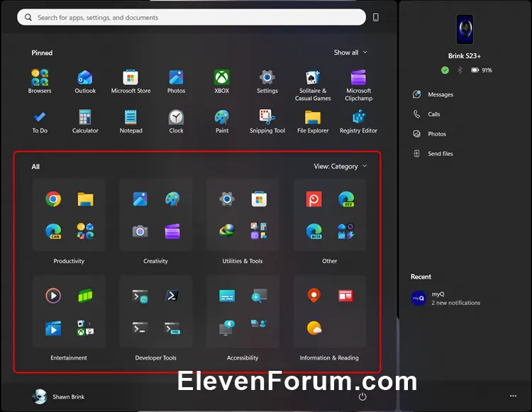Image resolution: width=532 pixels, height=412 pixels.
Task: Open Chrome in Productivity category
Action: pos(53,199)
